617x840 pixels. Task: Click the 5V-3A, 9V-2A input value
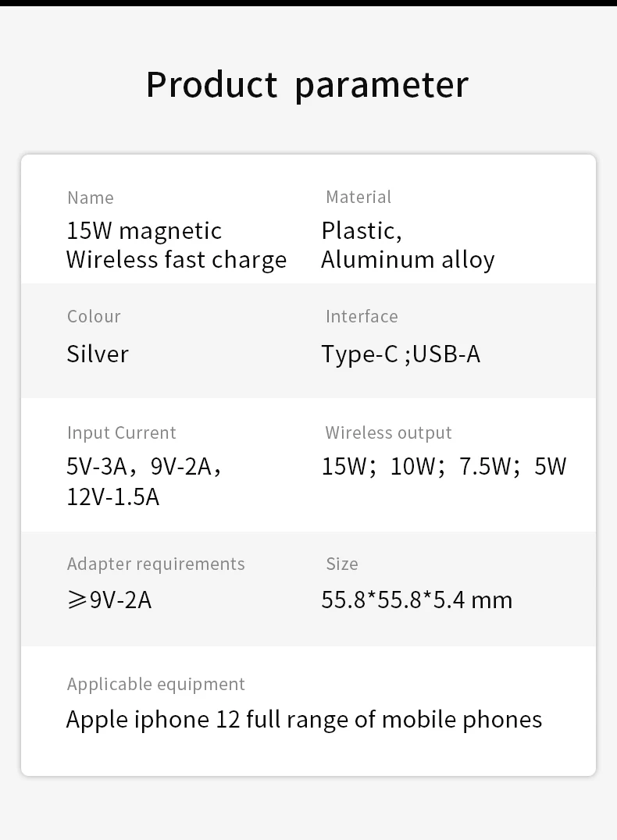coord(144,466)
